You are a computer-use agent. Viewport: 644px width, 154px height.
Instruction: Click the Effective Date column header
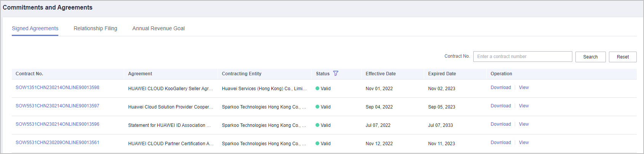380,74
